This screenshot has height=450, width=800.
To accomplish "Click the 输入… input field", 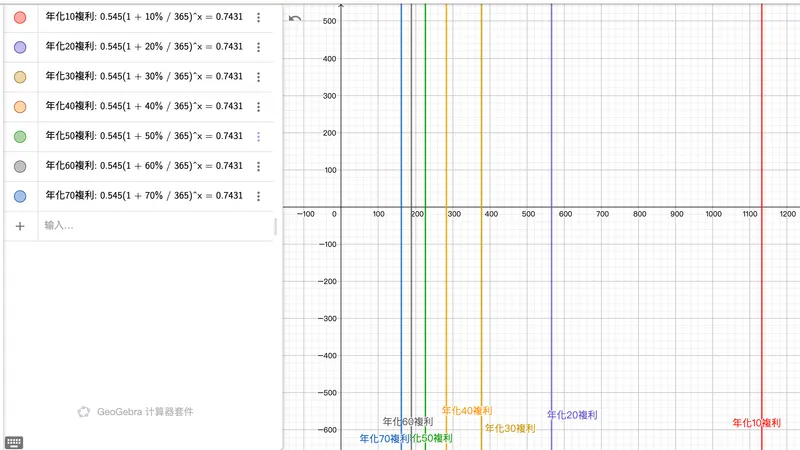I will coord(156,226).
